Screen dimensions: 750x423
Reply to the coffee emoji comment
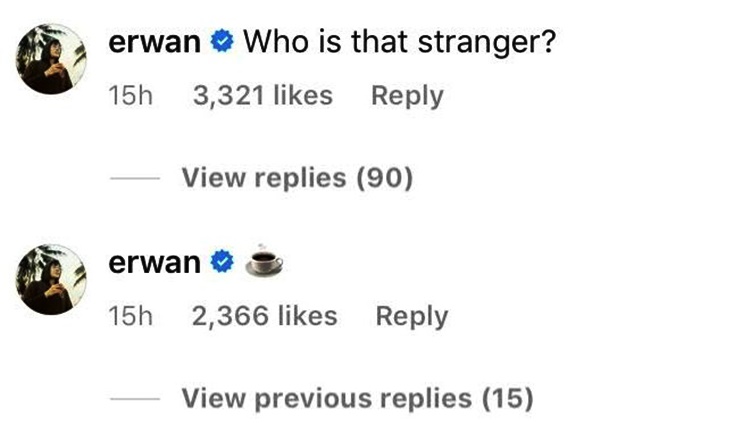pyautogui.click(x=412, y=316)
